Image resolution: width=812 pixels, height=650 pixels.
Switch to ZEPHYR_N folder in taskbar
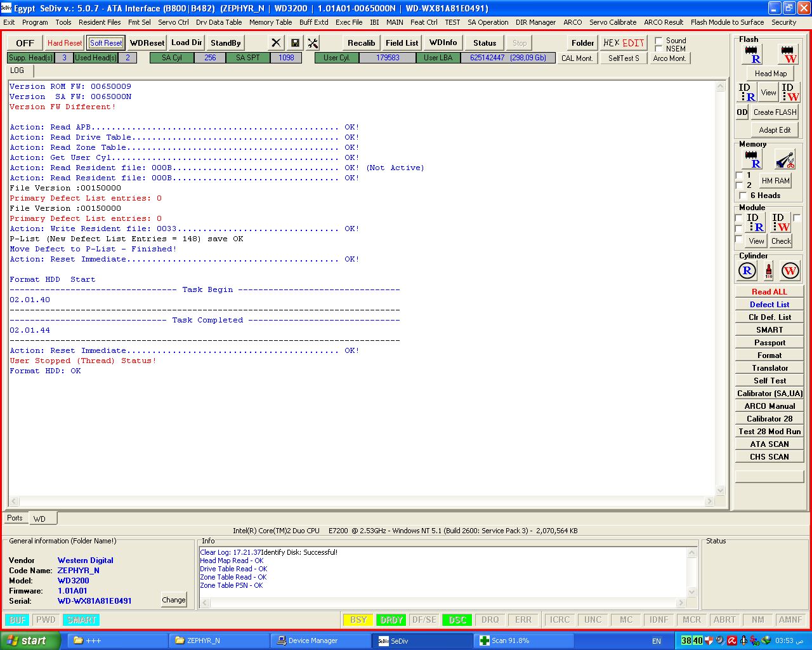[219, 640]
